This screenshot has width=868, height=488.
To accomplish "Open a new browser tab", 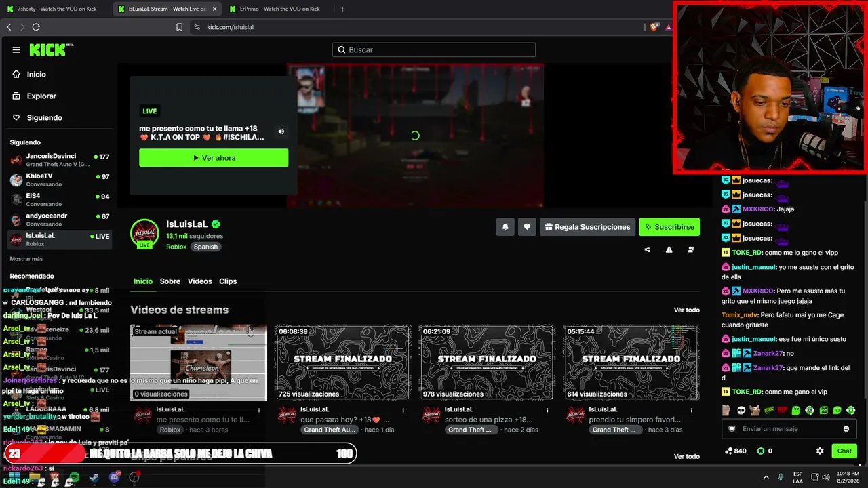I will point(342,9).
